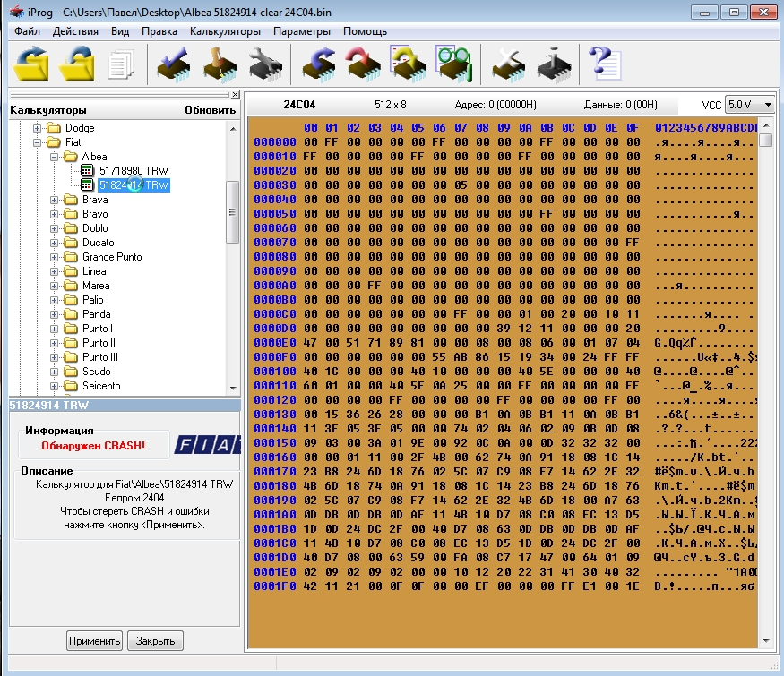Open the Калькуляторы menu

pos(225,31)
